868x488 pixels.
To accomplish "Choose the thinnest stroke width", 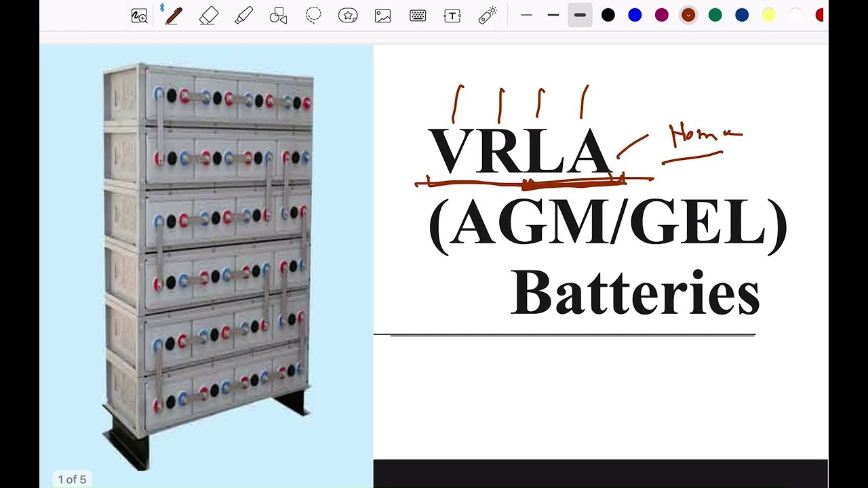I will [x=526, y=15].
